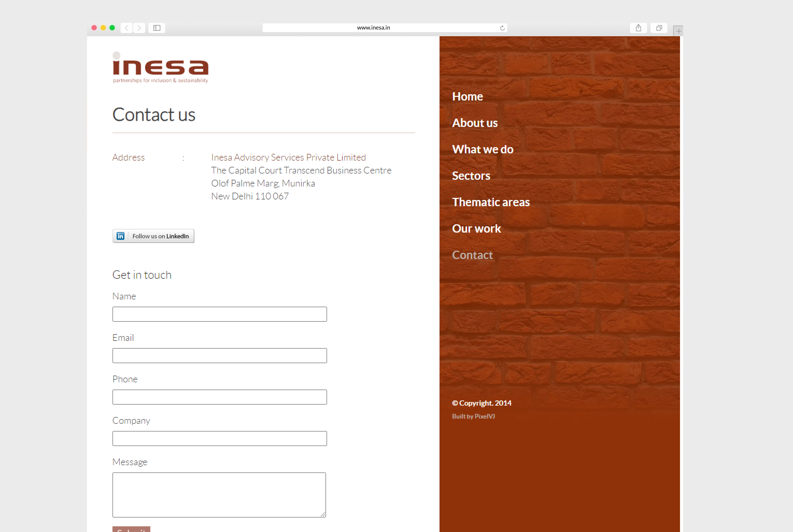This screenshot has height=532, width=793.
Task: Focus the www.inesa.in address bar
Action: (x=385, y=28)
